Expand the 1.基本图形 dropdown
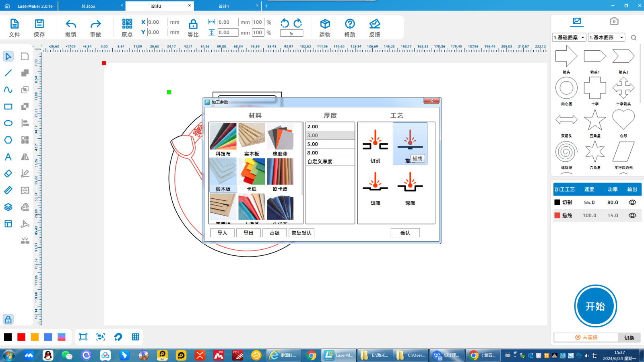The image size is (644, 362). (606, 37)
